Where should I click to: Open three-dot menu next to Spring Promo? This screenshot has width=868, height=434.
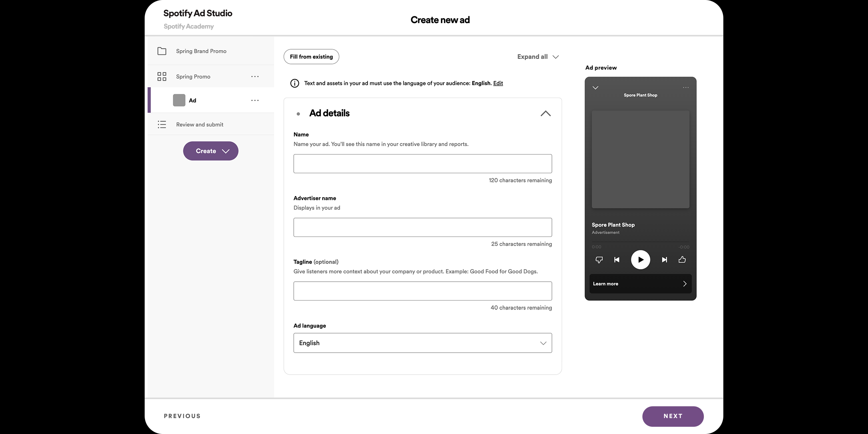(255, 77)
